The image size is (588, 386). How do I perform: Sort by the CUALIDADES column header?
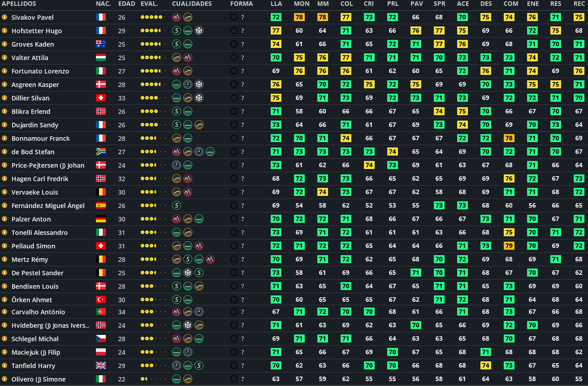192,4
